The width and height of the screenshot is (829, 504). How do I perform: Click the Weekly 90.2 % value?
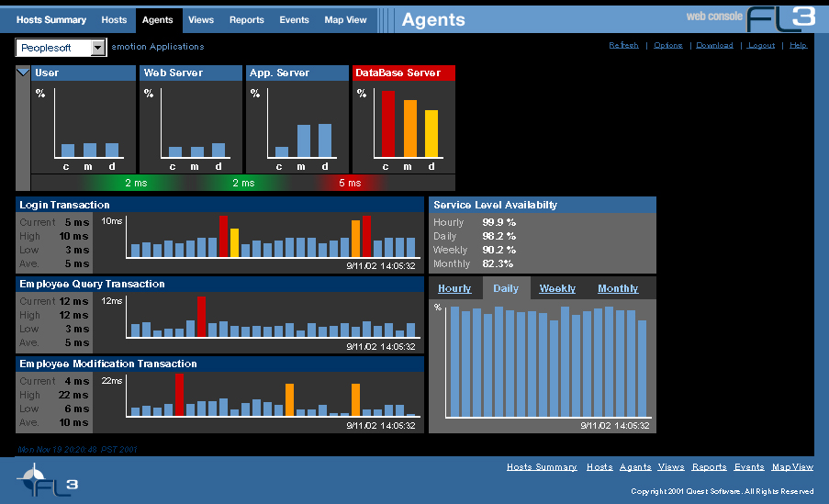499,250
